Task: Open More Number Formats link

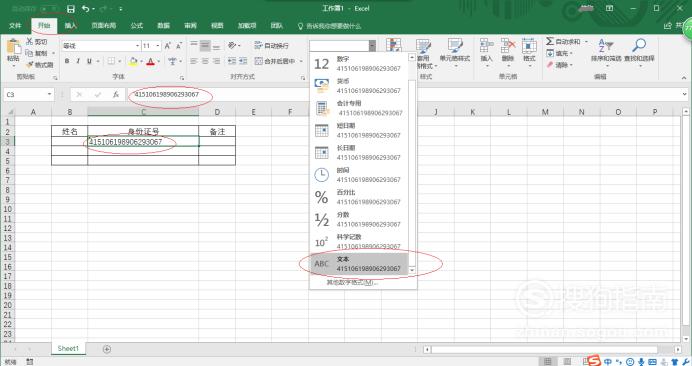Action: point(352,283)
